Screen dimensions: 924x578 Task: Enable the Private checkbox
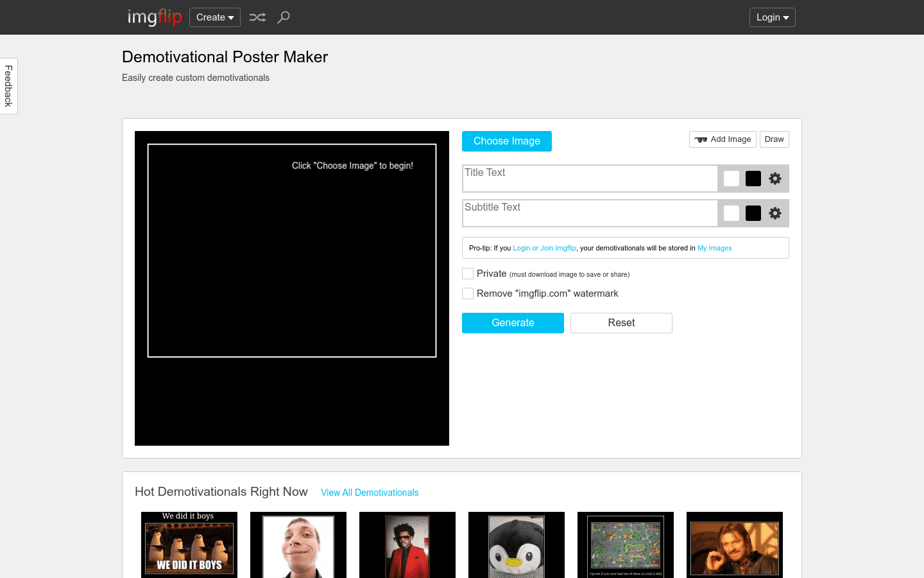[x=468, y=274]
